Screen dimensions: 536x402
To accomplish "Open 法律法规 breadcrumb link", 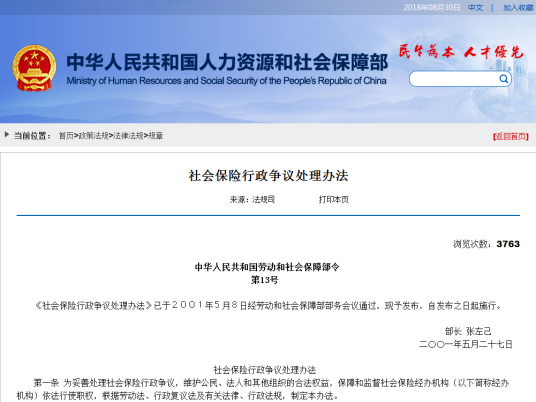I will [x=128, y=136].
